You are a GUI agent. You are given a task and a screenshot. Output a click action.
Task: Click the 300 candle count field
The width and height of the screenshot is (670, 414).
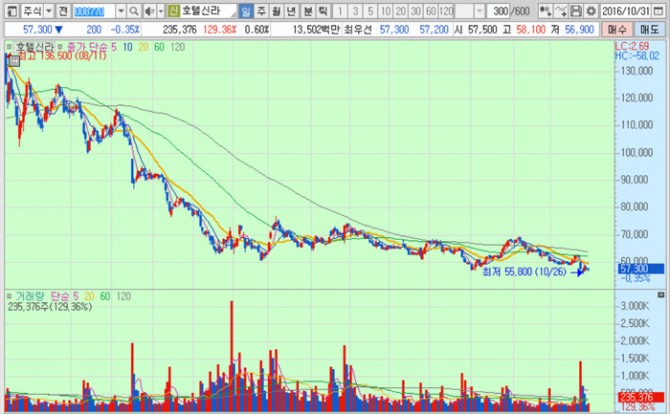click(x=498, y=11)
